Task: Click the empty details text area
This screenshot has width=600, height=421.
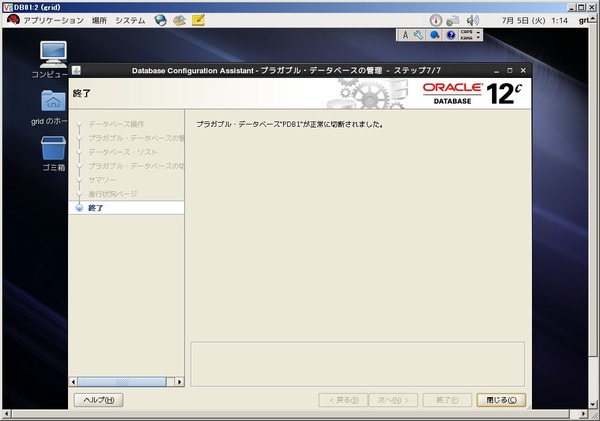Action: 357,364
